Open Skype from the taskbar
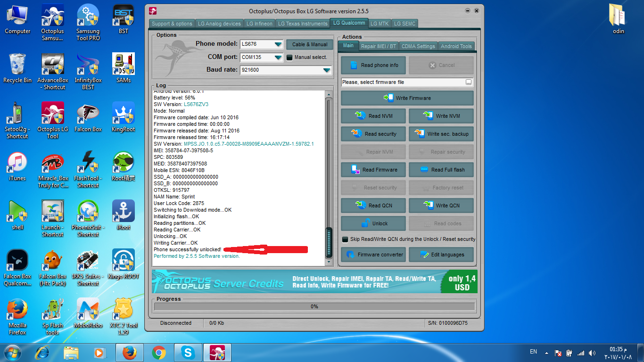The image size is (644, 362). click(188, 353)
